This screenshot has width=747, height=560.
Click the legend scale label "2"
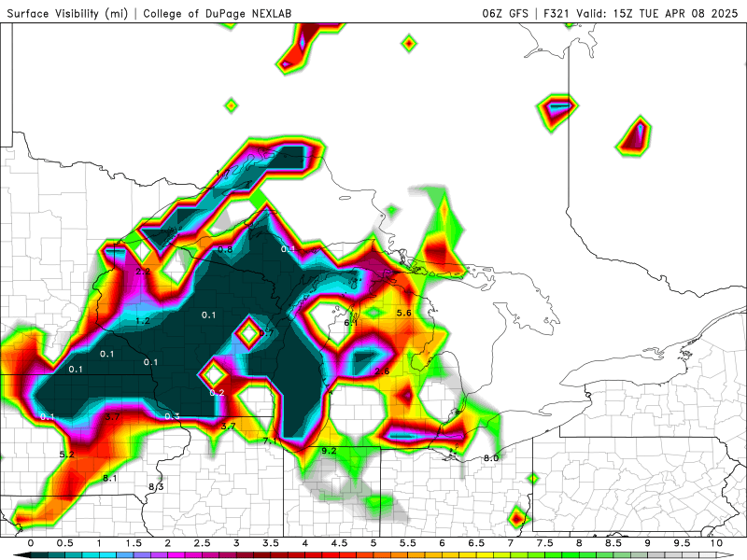click(168, 543)
